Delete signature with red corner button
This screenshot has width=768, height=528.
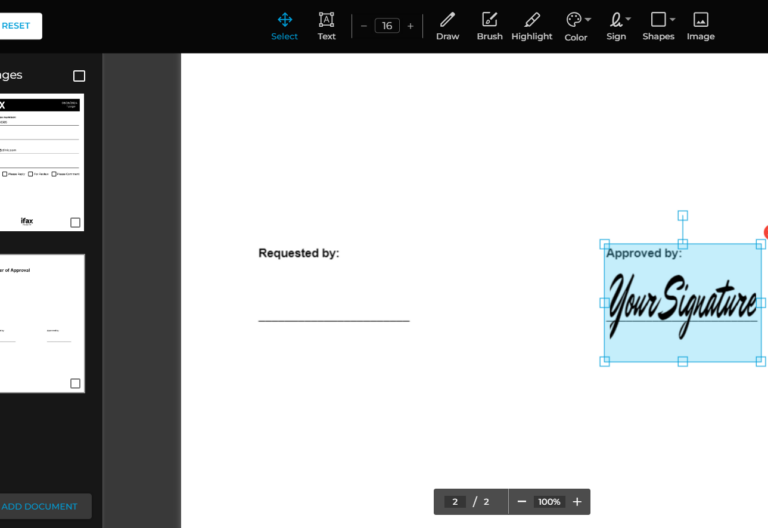766,232
